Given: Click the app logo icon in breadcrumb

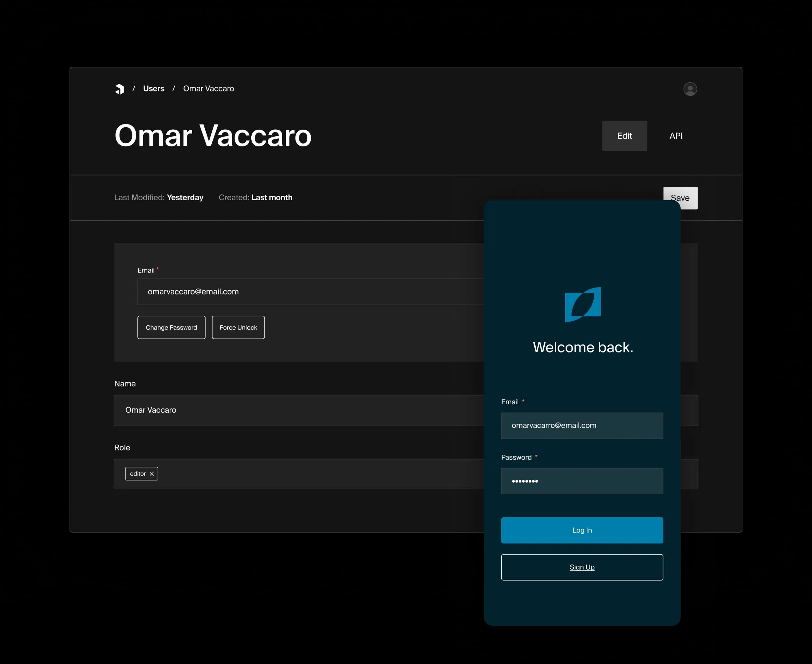Looking at the screenshot, I should point(119,88).
